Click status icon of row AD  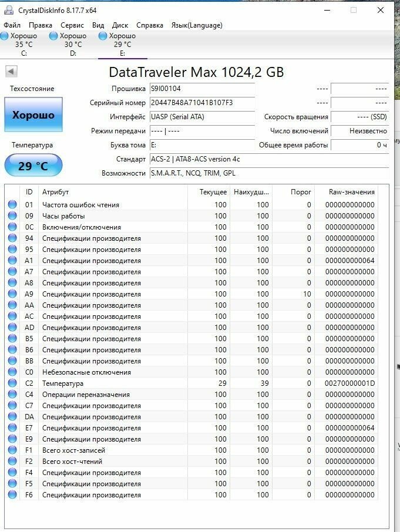pyautogui.click(x=12, y=328)
